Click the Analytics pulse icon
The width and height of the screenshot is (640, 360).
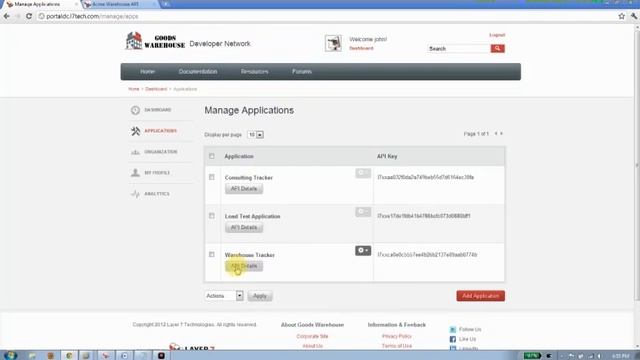[135, 194]
